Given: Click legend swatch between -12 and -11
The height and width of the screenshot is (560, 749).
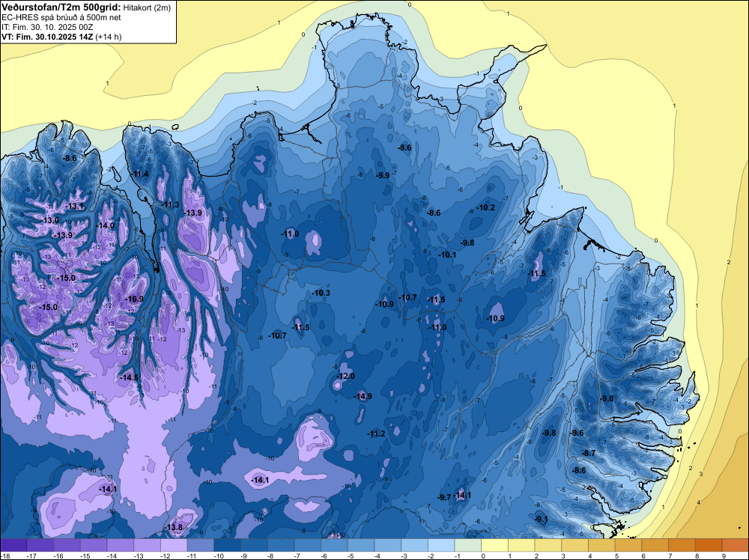Looking at the screenshot, I should pos(174,545).
